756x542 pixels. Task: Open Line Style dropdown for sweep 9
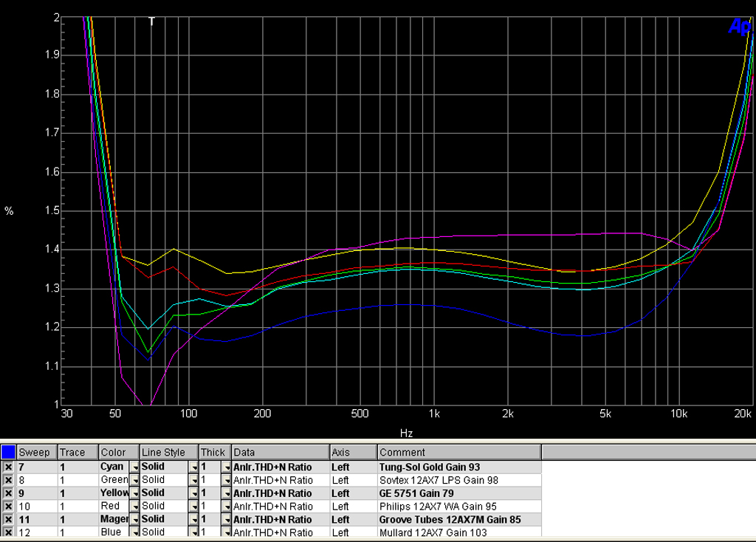point(194,493)
